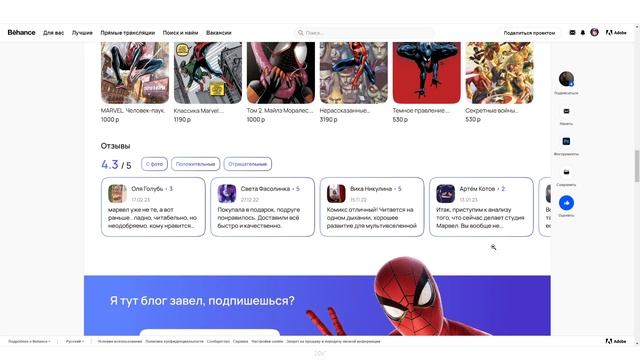
Task: Follow the project owner via sidebar avatar
Action: click(x=566, y=79)
